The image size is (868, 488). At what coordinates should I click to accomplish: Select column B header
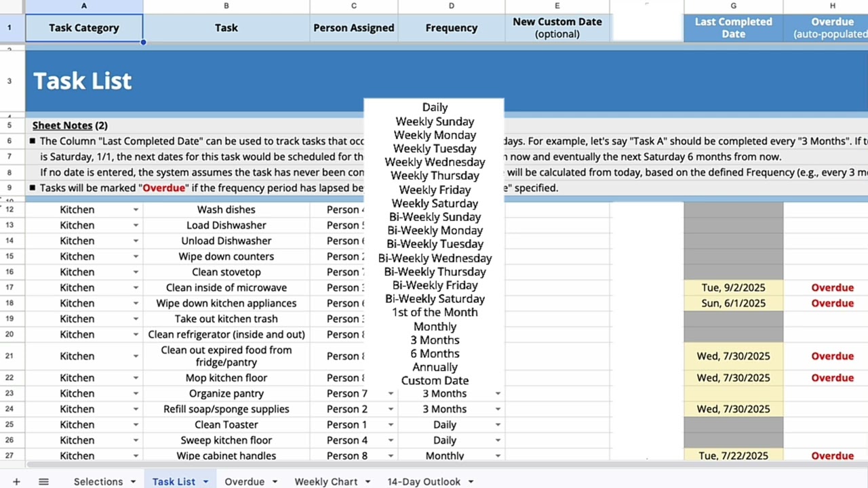[x=226, y=6]
